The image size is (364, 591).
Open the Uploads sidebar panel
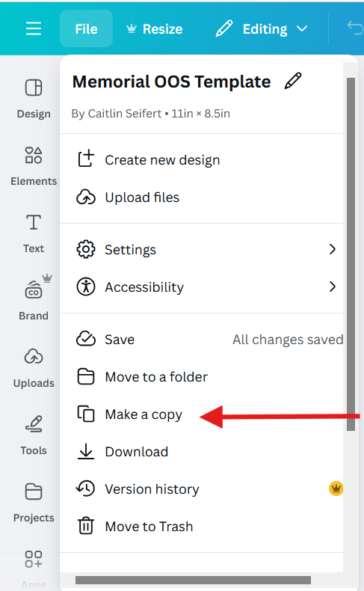tap(34, 368)
